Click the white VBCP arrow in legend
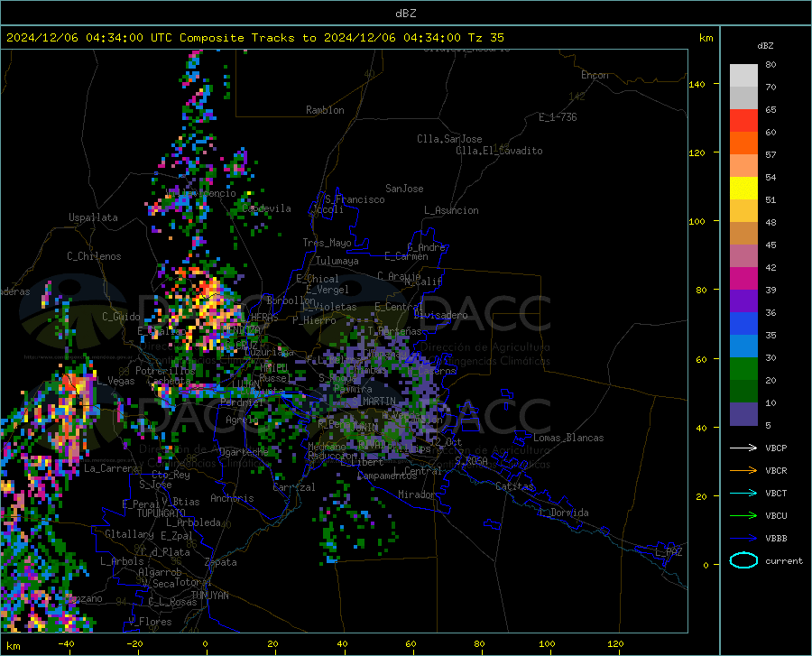 pos(743,448)
